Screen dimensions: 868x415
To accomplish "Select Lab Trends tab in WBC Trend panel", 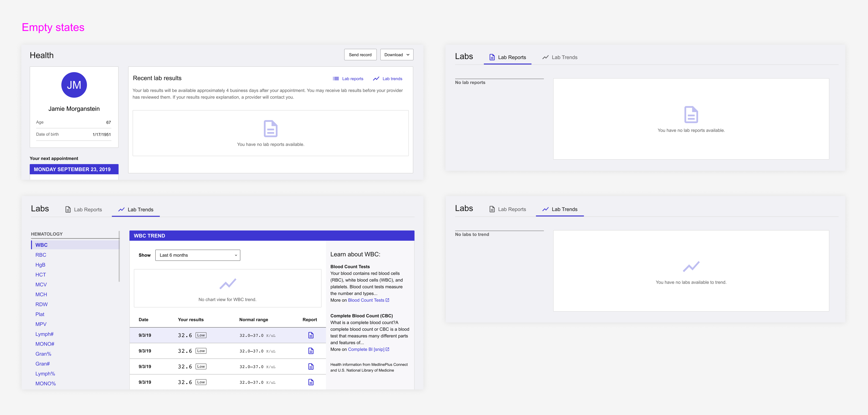I will 136,209.
